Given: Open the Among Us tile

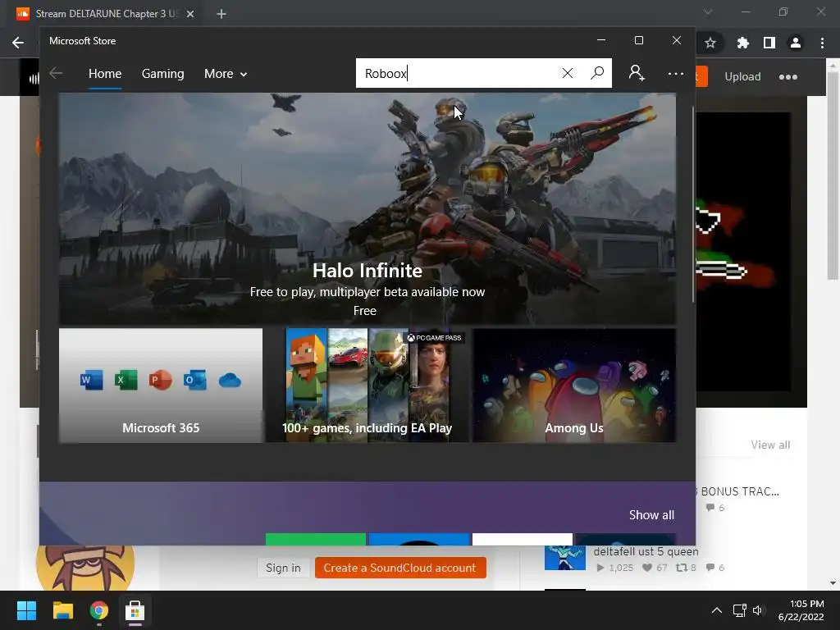Looking at the screenshot, I should coord(573,386).
